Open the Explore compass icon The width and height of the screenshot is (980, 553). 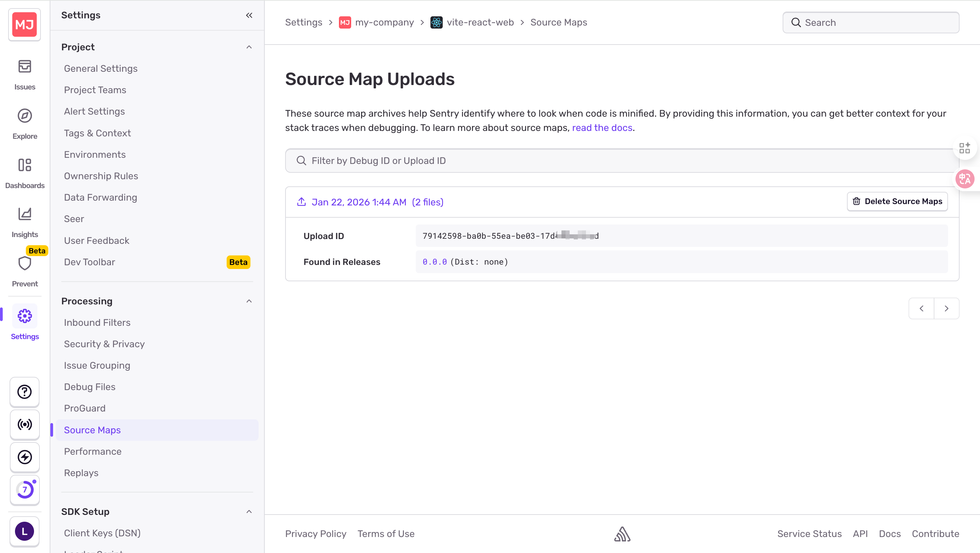(25, 116)
